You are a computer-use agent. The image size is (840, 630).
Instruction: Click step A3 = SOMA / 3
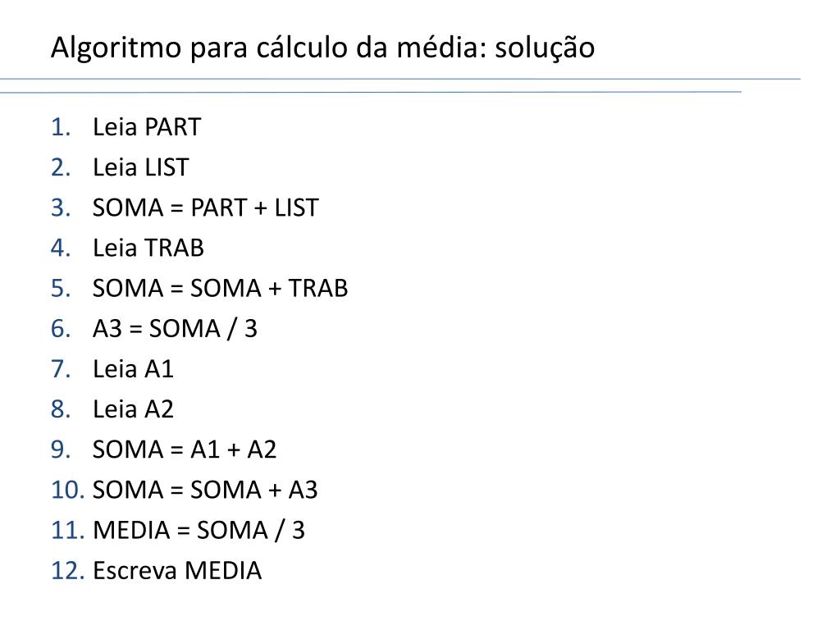[x=176, y=328]
